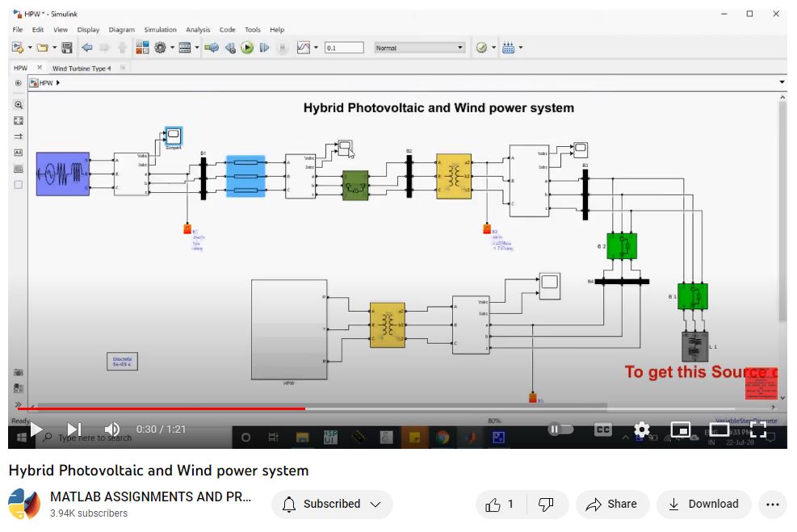Seek using the red video progress bar
Screen dimensions: 797x532
[161, 408]
